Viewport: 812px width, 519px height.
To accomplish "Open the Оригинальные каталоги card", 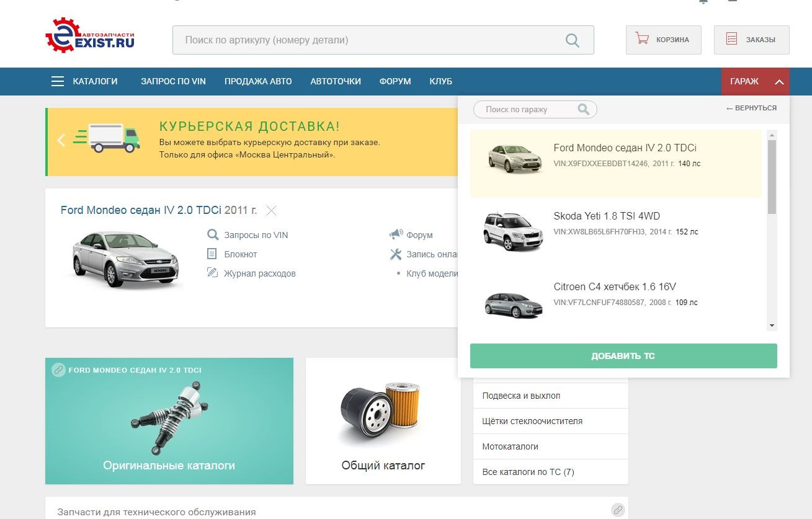I will 169,421.
